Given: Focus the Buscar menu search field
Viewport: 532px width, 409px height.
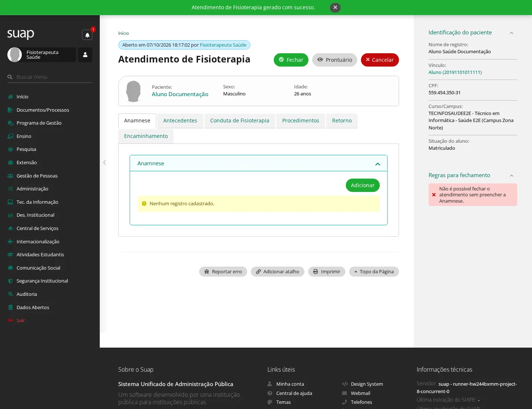Looking at the screenshot, I should click(50, 77).
